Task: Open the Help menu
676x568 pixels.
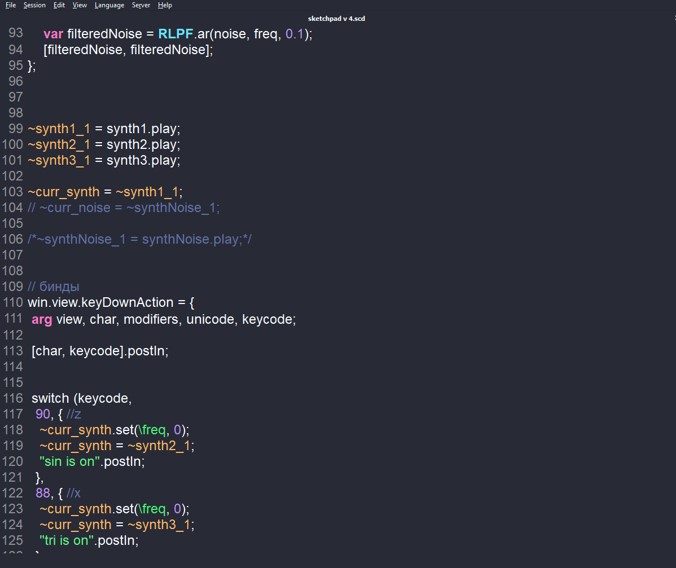Action: click(165, 5)
